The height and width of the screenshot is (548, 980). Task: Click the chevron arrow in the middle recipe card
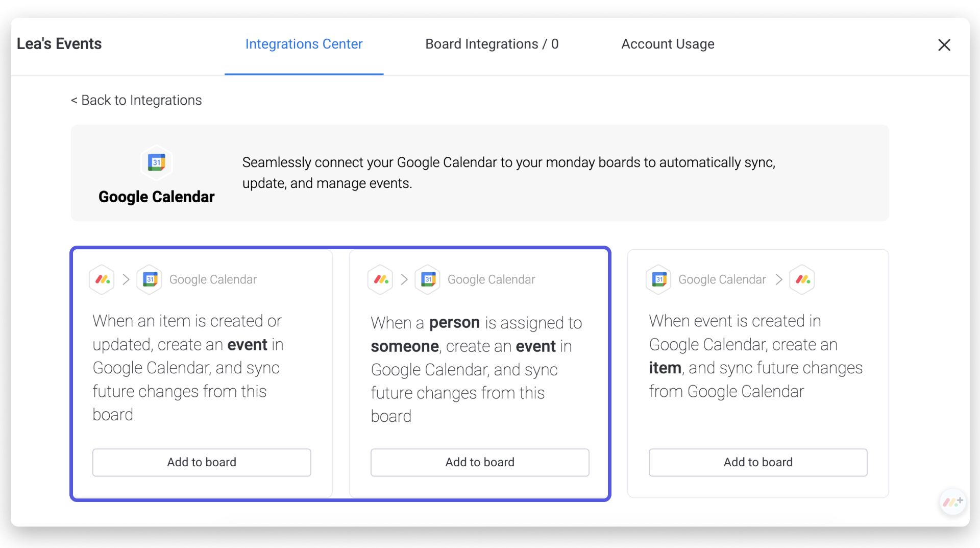(404, 279)
